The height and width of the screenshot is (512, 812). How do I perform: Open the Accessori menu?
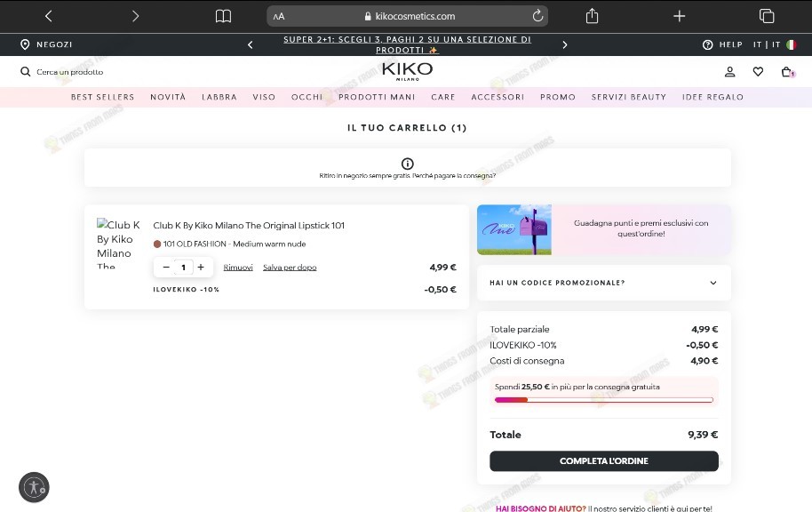(498, 97)
